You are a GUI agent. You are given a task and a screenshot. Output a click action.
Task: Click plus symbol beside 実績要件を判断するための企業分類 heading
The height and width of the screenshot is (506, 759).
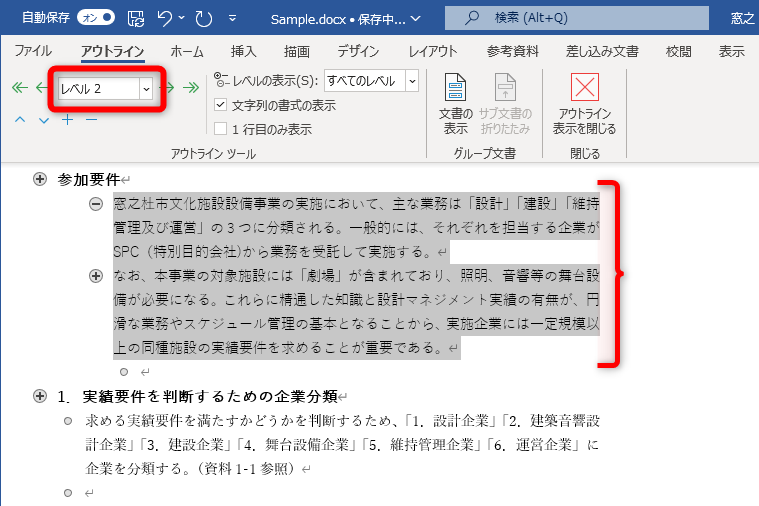click(40, 396)
